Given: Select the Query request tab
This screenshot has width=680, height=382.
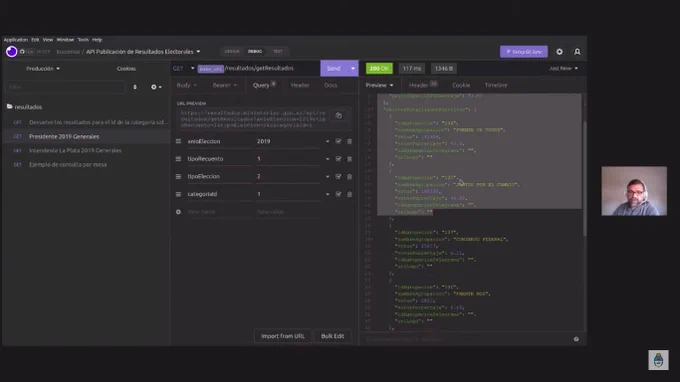Looking at the screenshot, I should [264, 85].
